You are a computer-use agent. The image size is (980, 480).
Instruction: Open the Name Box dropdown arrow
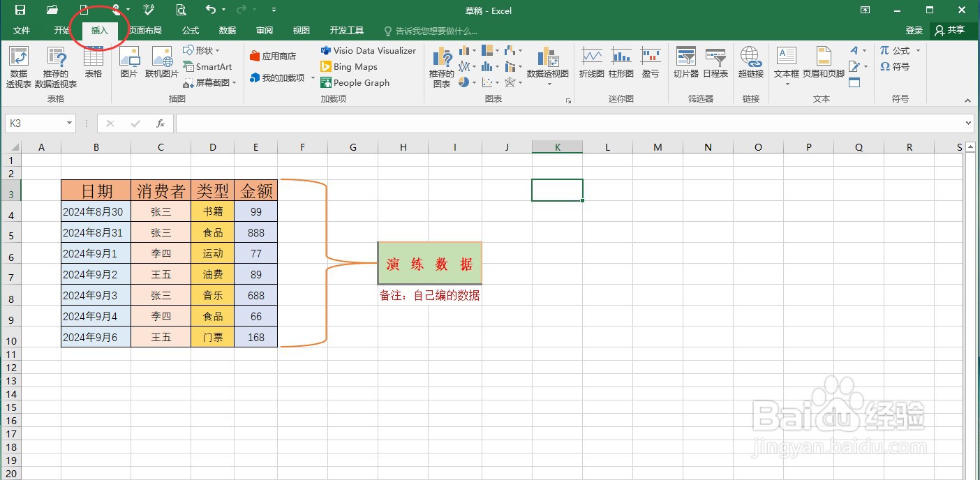[69, 123]
